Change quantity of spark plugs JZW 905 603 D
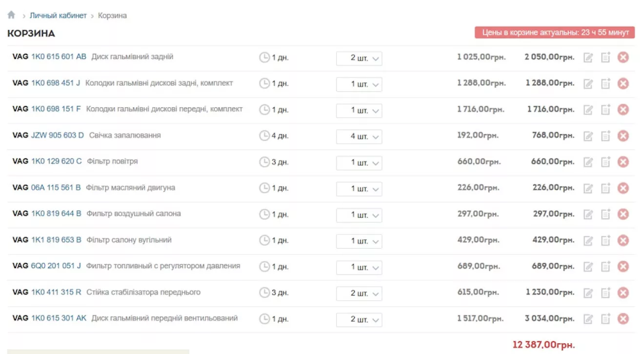The height and width of the screenshot is (354, 644). point(359,137)
